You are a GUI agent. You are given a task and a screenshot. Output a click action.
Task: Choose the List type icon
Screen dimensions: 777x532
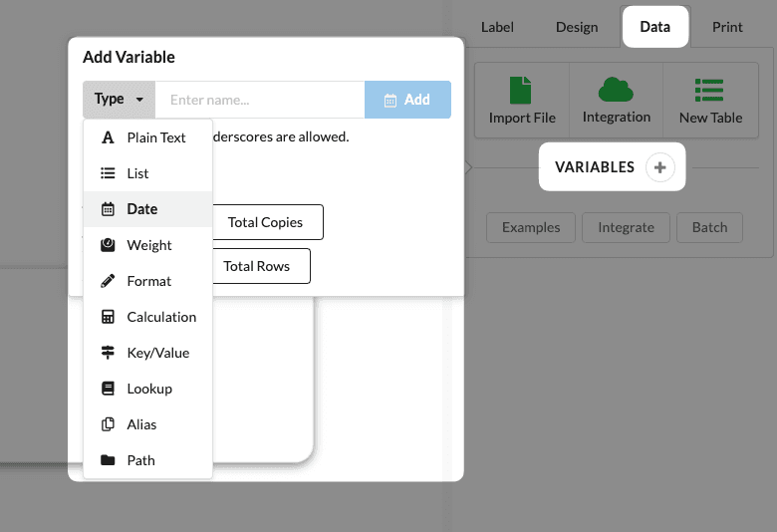[108, 173]
